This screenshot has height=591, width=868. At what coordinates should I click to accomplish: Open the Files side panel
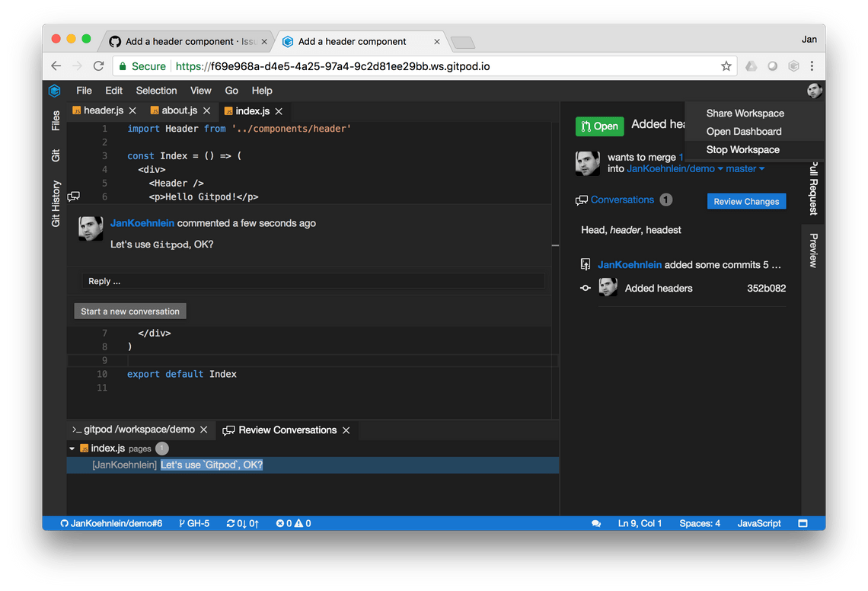pyautogui.click(x=56, y=121)
